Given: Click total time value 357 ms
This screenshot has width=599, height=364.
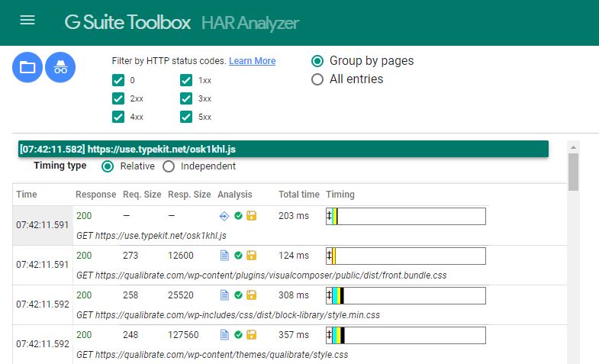Looking at the screenshot, I should (294, 335).
